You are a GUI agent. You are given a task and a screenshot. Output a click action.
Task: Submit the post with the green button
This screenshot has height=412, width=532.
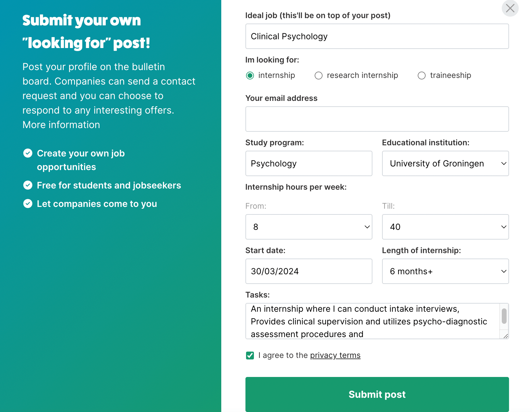point(377,394)
